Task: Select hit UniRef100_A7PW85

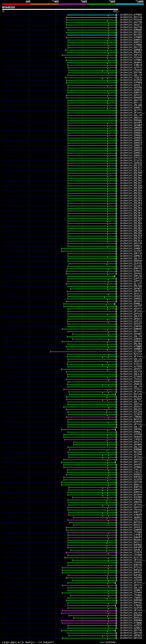Action: click(x=131, y=37)
